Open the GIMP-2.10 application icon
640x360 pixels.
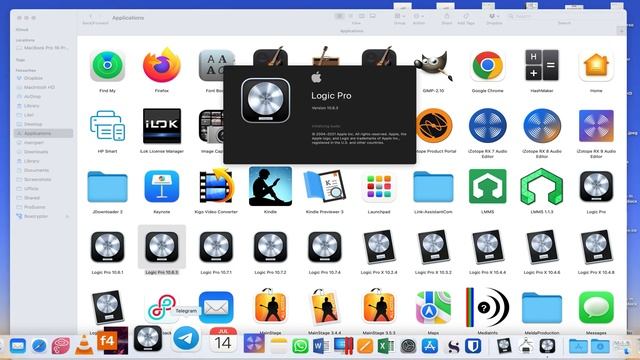(433, 66)
